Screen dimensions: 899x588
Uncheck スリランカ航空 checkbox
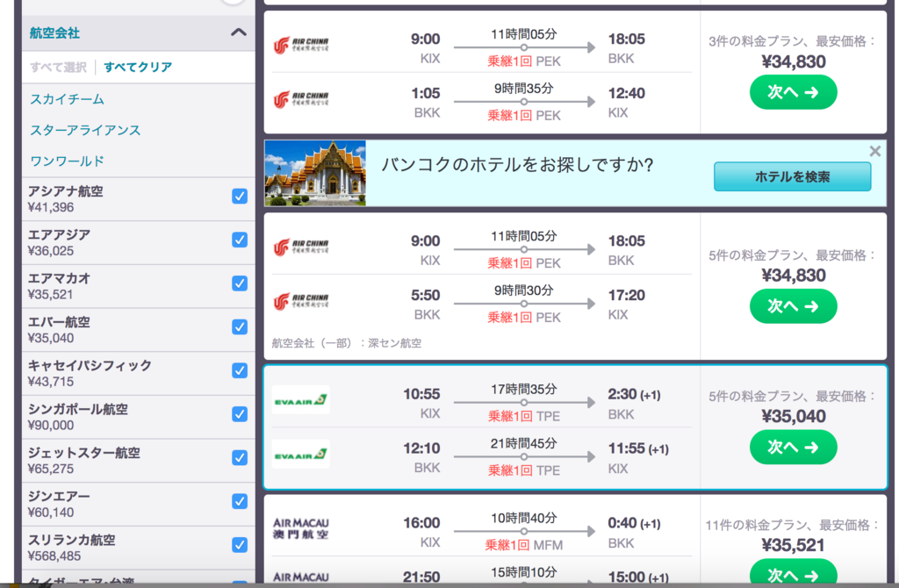[x=240, y=544]
